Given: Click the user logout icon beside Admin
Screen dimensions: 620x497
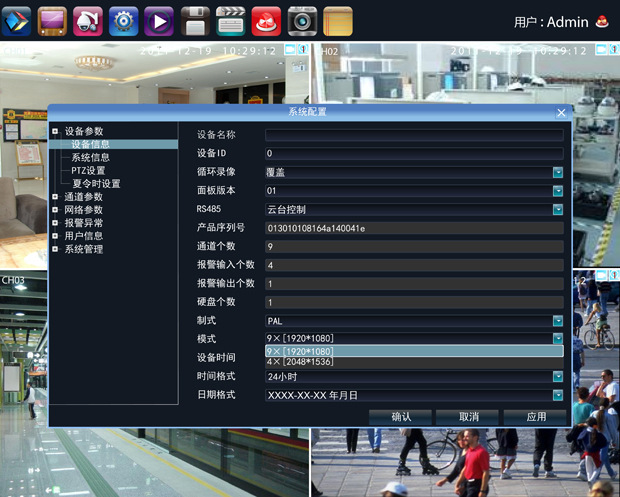Looking at the screenshot, I should point(602,22).
